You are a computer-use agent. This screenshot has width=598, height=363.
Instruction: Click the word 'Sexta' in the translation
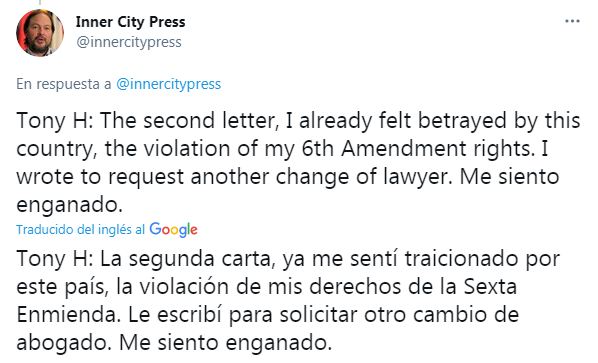pos(490,286)
